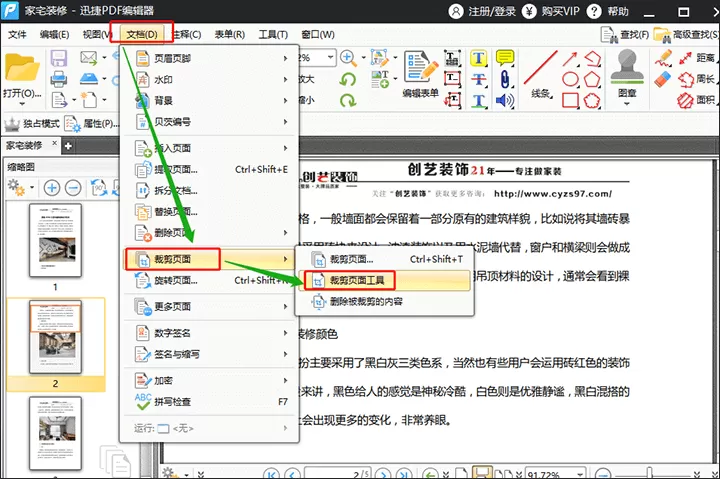Viewport: 720px width, 479px height.
Task: Open the 文档(D) menu
Action: [141, 34]
